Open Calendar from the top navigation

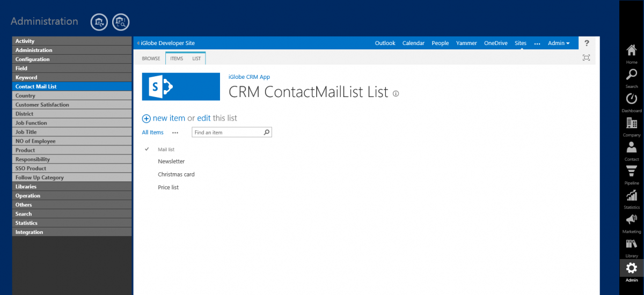(413, 43)
